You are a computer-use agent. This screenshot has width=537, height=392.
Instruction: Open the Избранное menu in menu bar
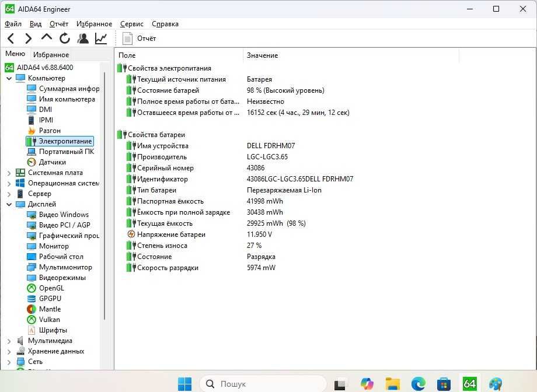[94, 24]
